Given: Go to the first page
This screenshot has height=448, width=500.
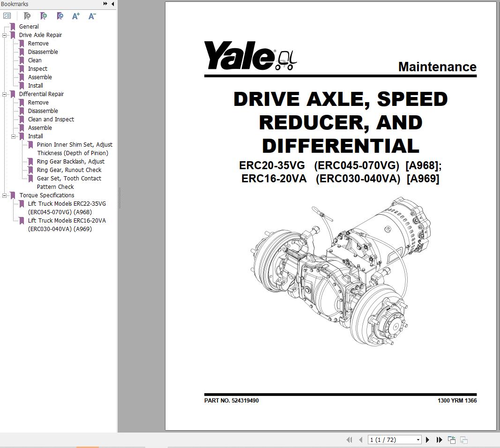Looking at the screenshot, I should tap(350, 440).
